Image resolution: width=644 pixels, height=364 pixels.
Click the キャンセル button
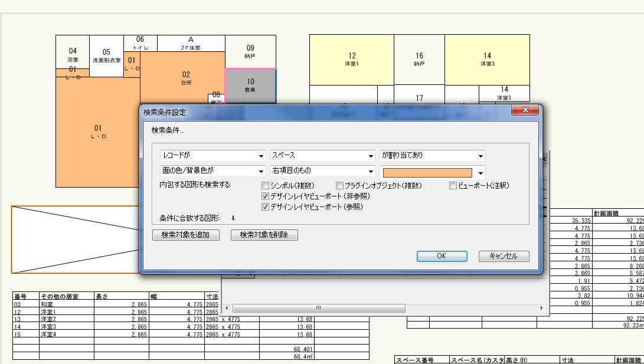click(504, 256)
